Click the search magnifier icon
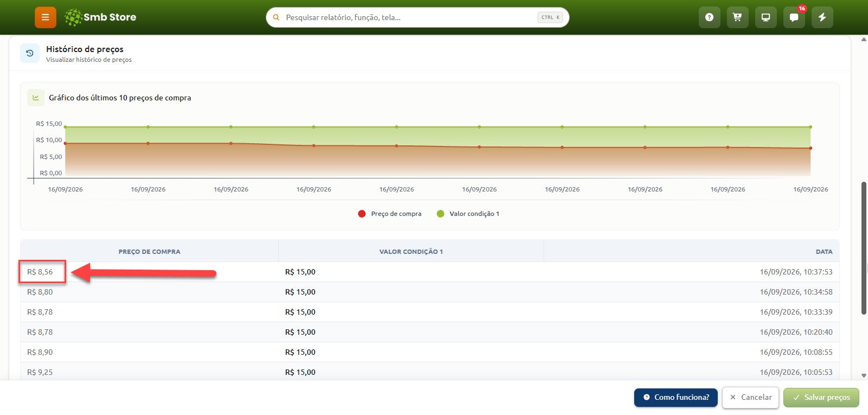 pyautogui.click(x=276, y=17)
